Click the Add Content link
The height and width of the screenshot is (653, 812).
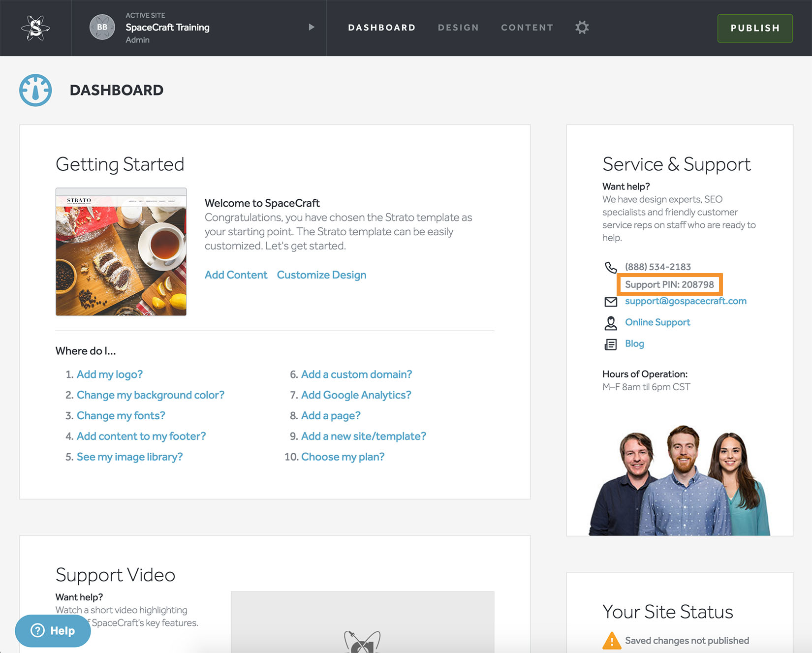pos(236,275)
